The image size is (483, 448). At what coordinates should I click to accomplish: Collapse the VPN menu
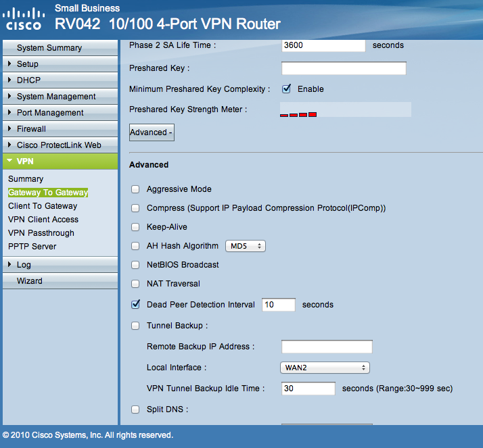60,161
